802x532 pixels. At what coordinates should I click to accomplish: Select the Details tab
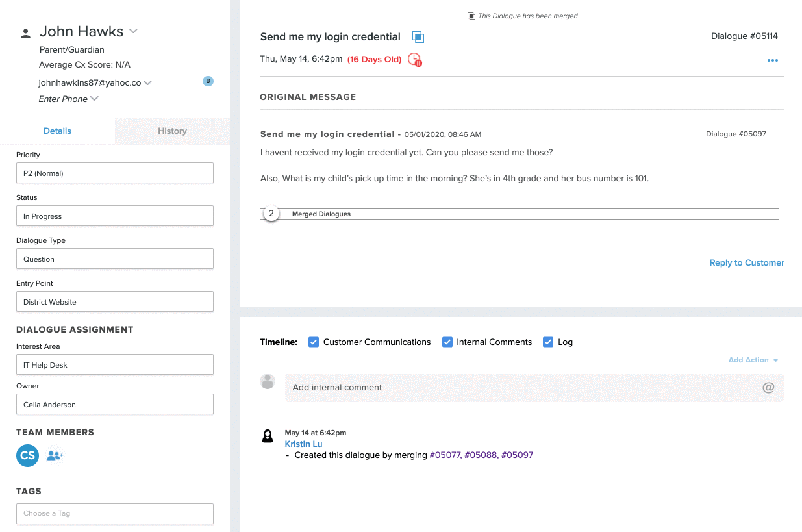tap(57, 131)
